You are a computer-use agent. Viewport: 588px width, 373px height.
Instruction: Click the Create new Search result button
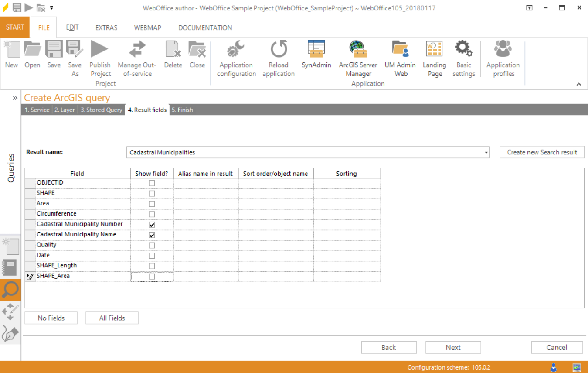pyautogui.click(x=542, y=152)
